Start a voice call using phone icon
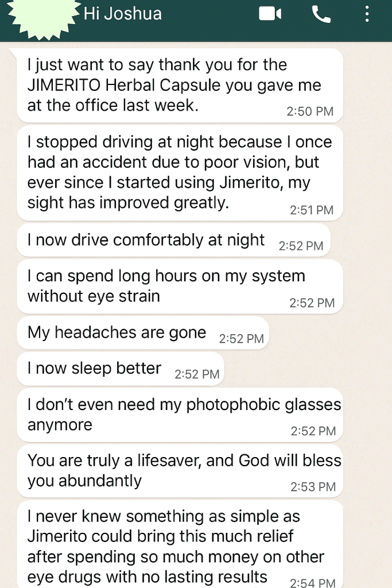Screen dimensions: 392x588 click(x=321, y=14)
